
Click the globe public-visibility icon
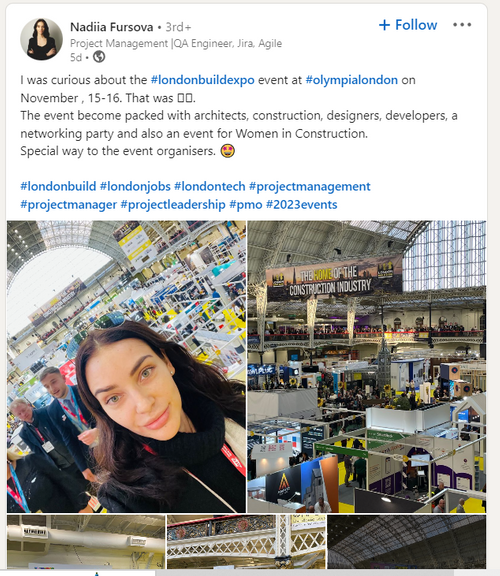pos(99,57)
